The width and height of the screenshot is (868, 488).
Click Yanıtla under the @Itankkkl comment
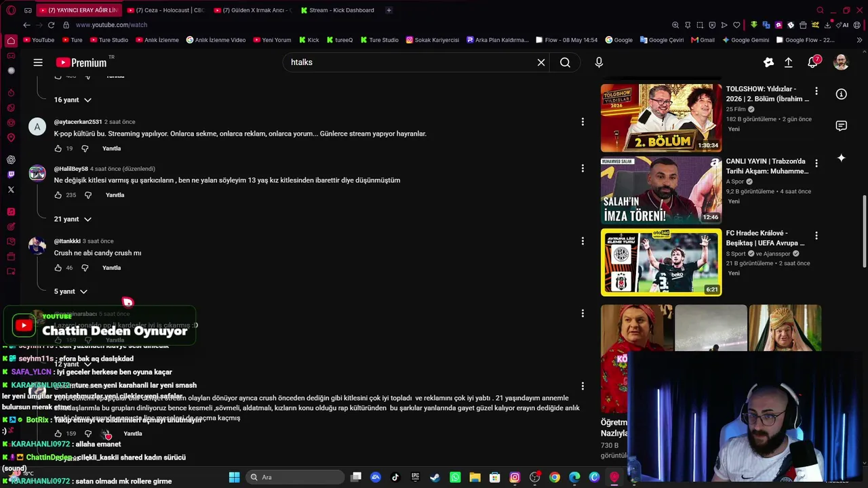click(111, 268)
